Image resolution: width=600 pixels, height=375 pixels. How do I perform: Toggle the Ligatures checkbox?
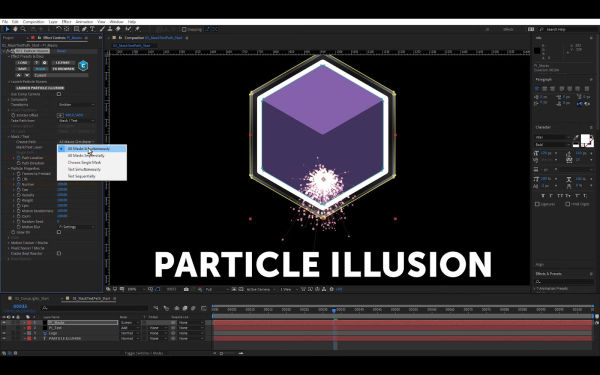click(x=537, y=204)
